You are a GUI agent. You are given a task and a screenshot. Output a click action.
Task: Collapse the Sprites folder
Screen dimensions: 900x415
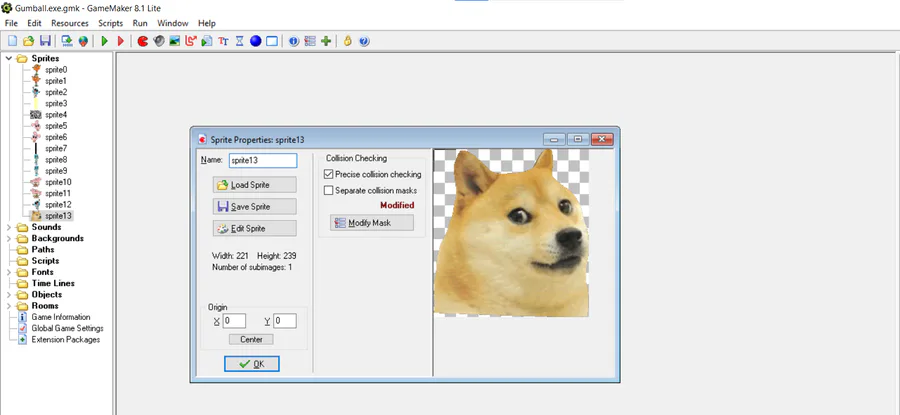(x=9, y=58)
